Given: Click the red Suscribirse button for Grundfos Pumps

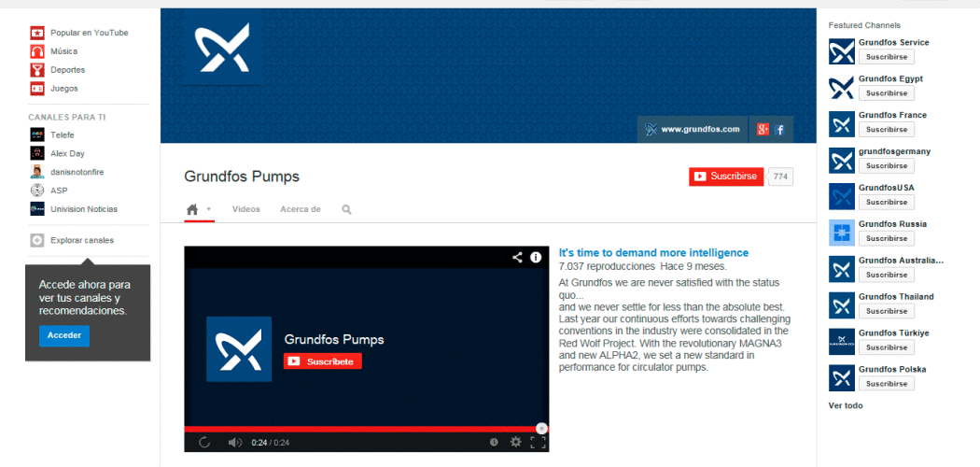Looking at the screenshot, I should click(x=726, y=177).
